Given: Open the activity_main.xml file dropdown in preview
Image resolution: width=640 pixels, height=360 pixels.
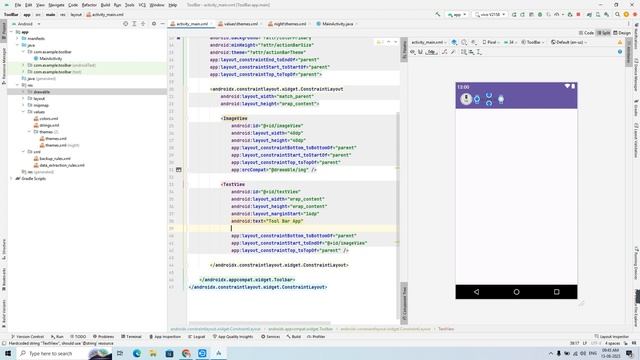Looking at the screenshot, I should pos(429,42).
